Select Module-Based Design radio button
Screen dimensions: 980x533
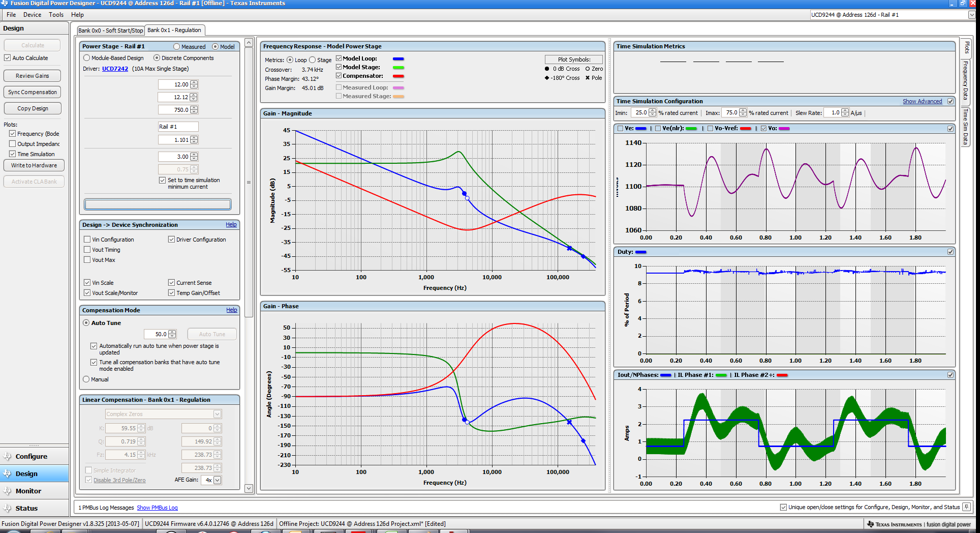(x=86, y=58)
